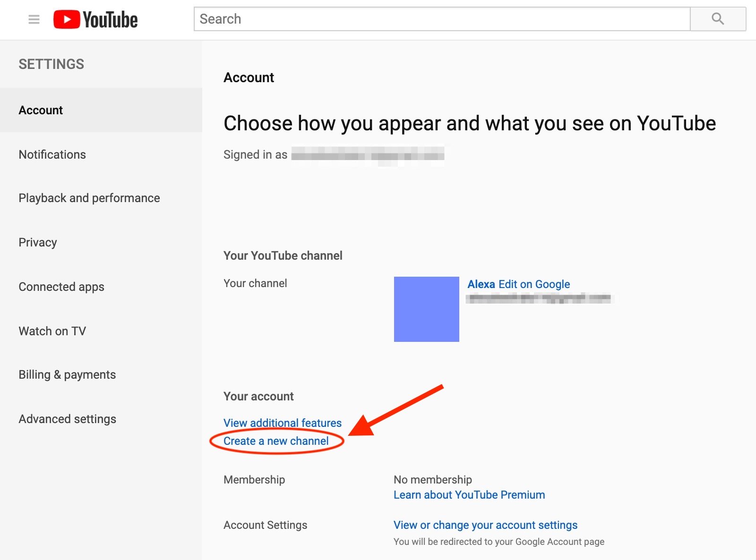Image resolution: width=756 pixels, height=560 pixels.
Task: Click the blue channel avatar thumbnail
Action: pos(426,309)
